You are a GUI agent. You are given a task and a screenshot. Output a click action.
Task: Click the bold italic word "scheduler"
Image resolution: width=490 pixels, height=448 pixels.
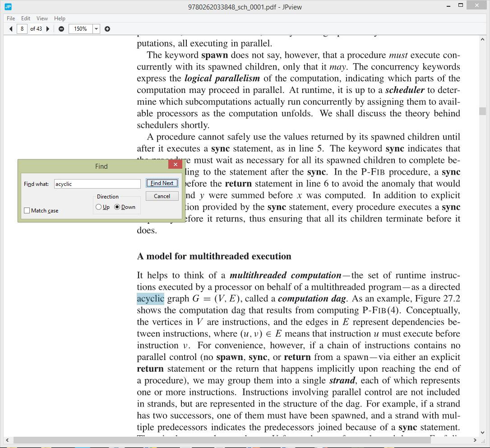[405, 90]
